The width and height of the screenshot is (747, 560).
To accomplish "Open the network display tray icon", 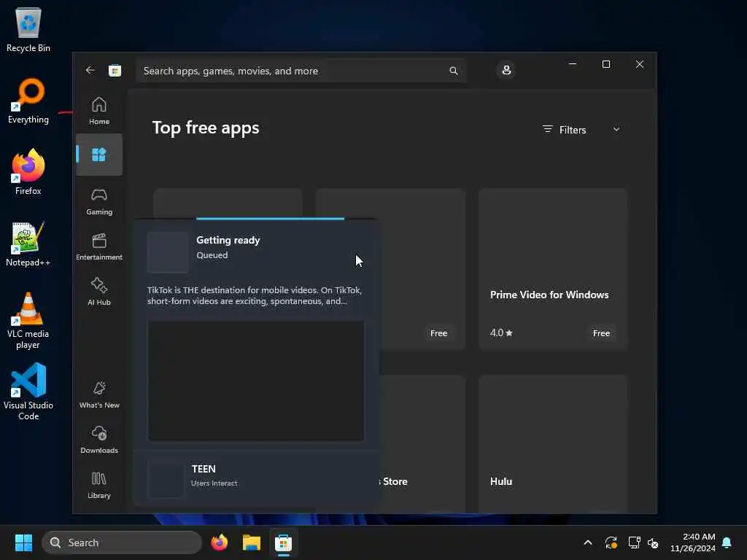I will click(634, 542).
